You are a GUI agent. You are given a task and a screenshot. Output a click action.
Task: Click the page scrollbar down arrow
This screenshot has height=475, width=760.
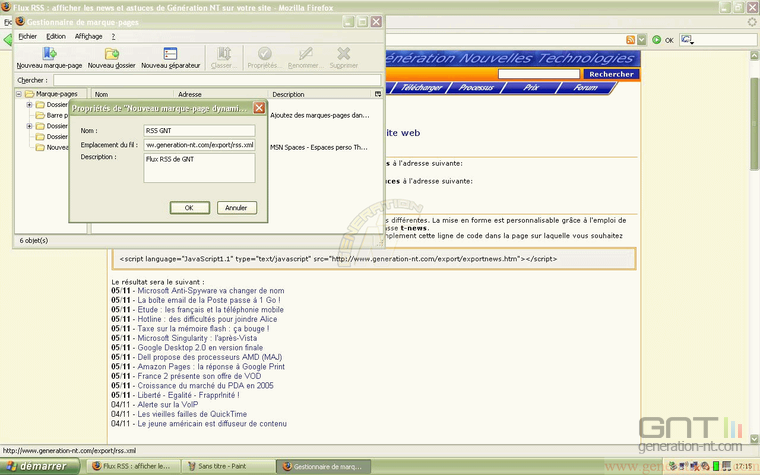pos(754,439)
